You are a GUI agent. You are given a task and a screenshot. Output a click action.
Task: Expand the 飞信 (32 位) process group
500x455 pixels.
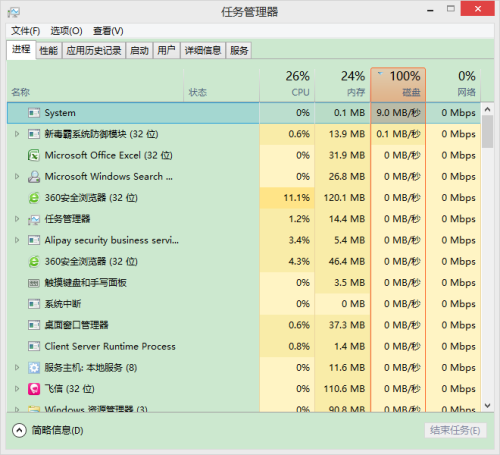click(17, 389)
